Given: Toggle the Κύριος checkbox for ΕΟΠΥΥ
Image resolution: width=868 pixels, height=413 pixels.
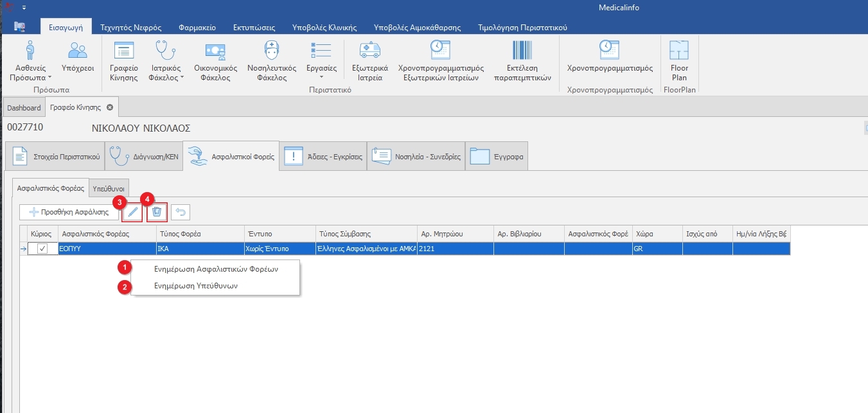Looking at the screenshot, I should 42,249.
